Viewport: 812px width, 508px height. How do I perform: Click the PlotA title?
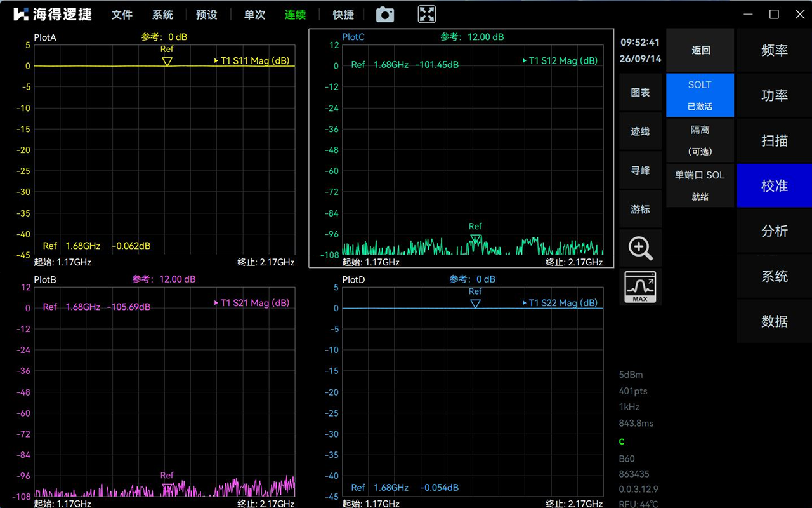click(45, 37)
